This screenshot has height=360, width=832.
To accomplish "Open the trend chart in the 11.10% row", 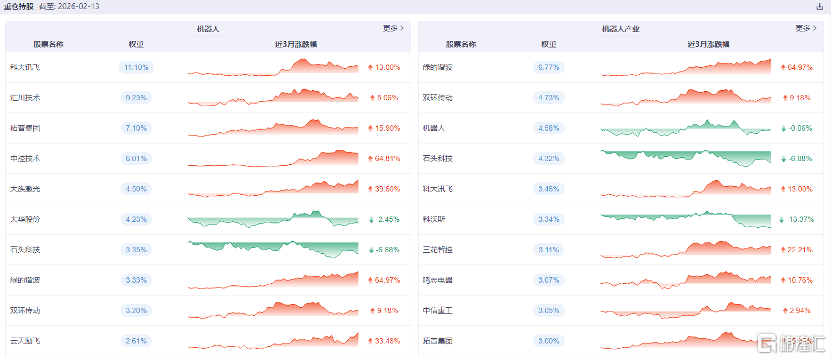I will coord(273,67).
